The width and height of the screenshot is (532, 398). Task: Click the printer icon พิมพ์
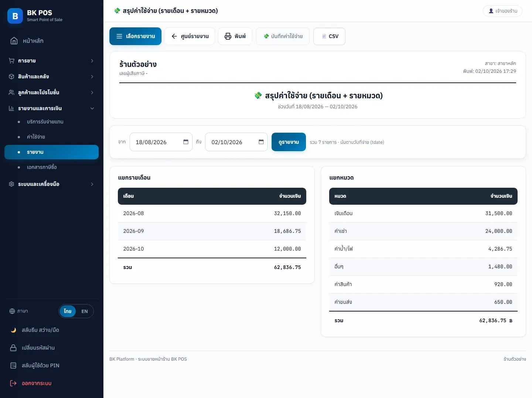coord(228,36)
